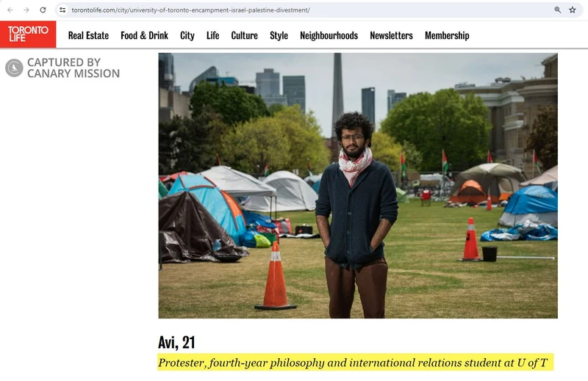Click the browser forward arrow
The width and height of the screenshot is (588, 381).
tap(26, 10)
